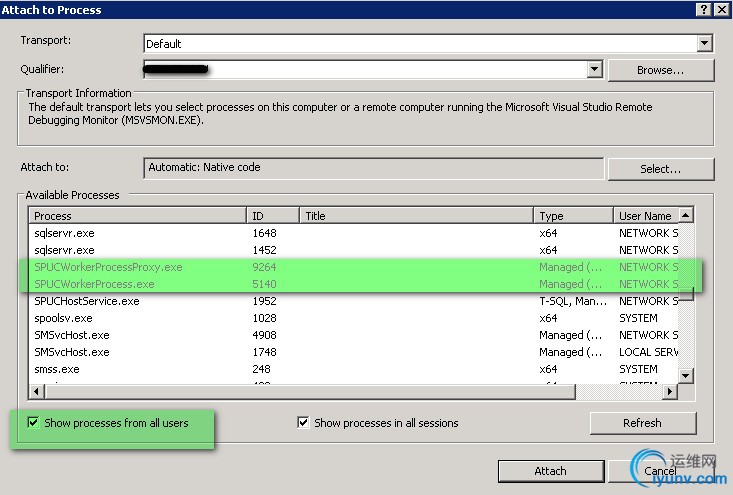Select SMSvcHost.exe with ID 1748
This screenshot has height=495, width=733.
pyautogui.click(x=354, y=352)
